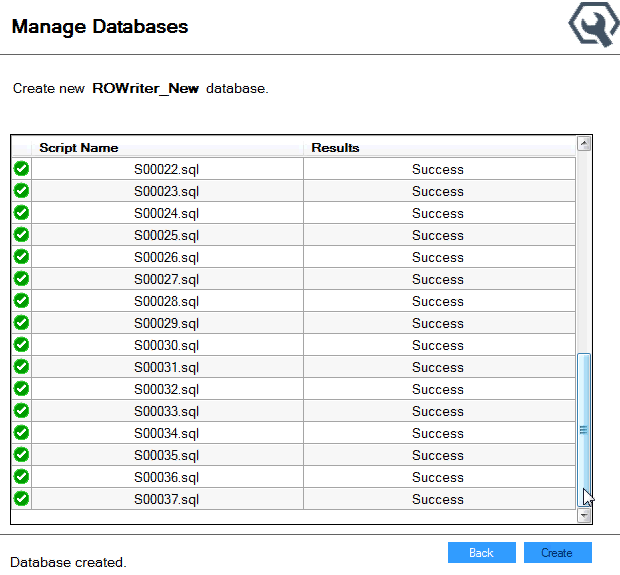Click green success icon for S00028.sql
Viewport: 620px width, 575px height.
(x=21, y=301)
